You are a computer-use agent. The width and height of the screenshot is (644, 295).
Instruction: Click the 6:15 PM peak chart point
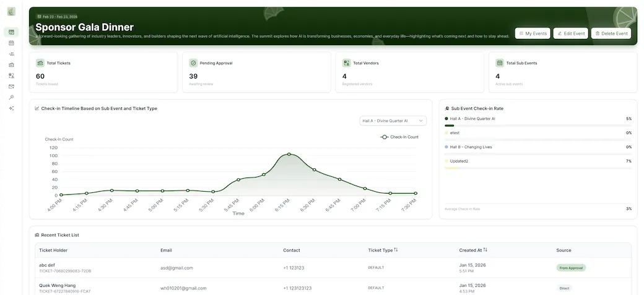(289, 154)
